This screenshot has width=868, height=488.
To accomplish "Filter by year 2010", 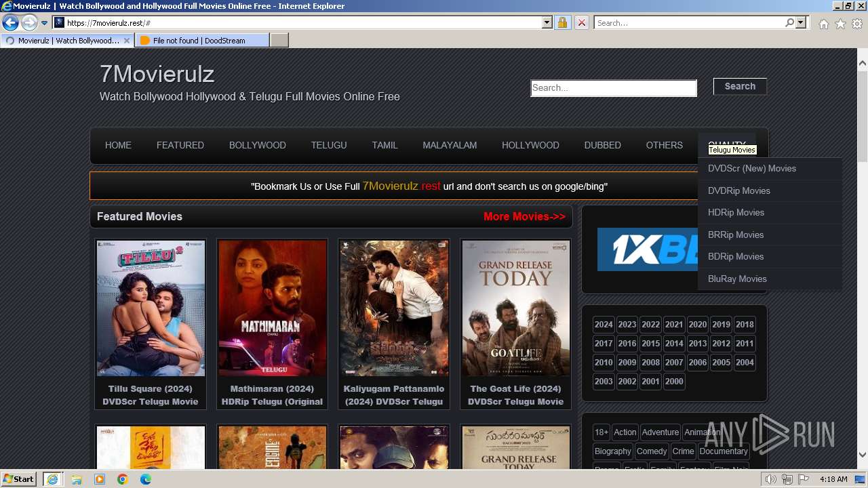I will pos(604,363).
